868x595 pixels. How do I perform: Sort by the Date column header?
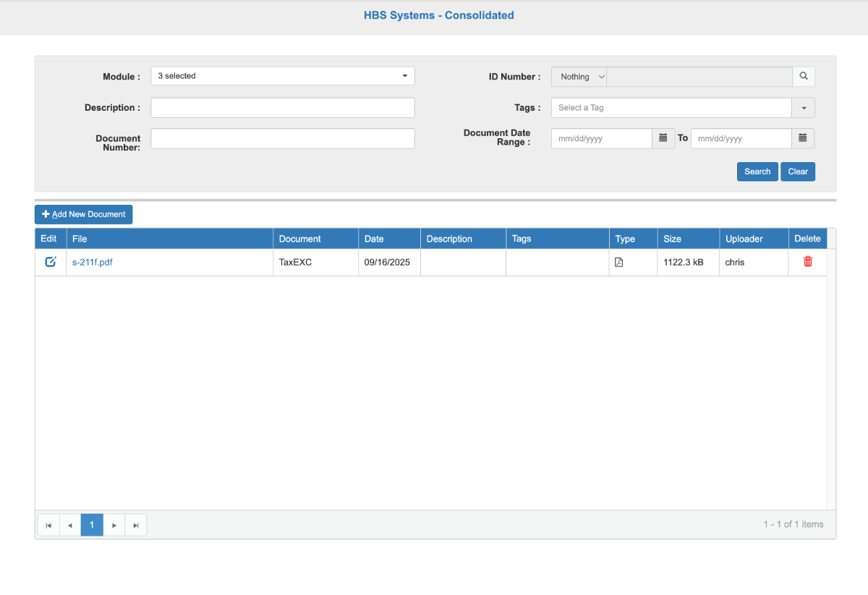click(x=374, y=239)
